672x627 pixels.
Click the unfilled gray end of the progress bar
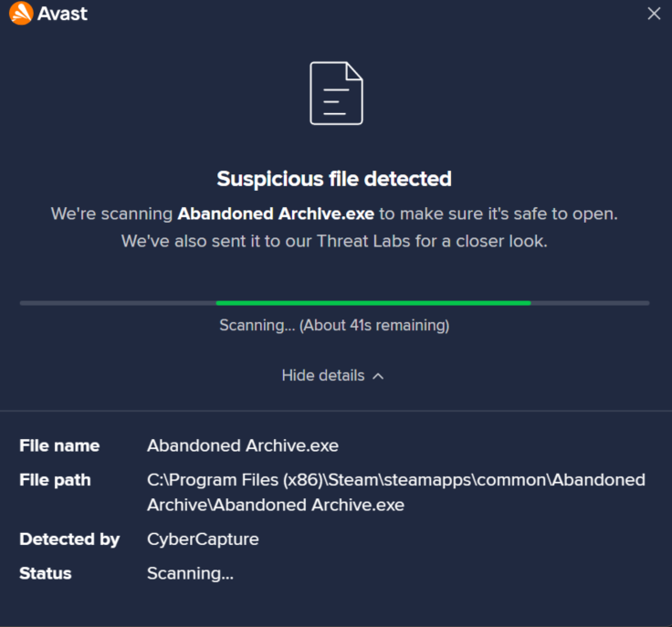(x=590, y=302)
